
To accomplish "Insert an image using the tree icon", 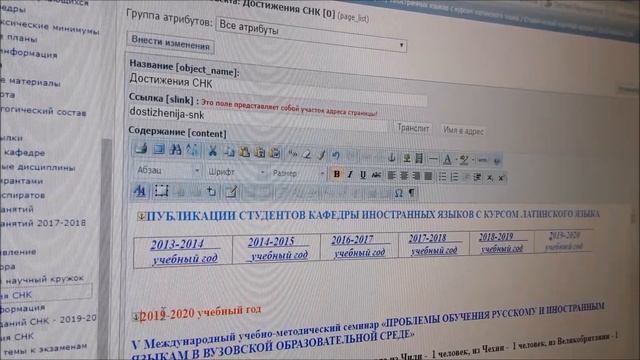I will 406,158.
